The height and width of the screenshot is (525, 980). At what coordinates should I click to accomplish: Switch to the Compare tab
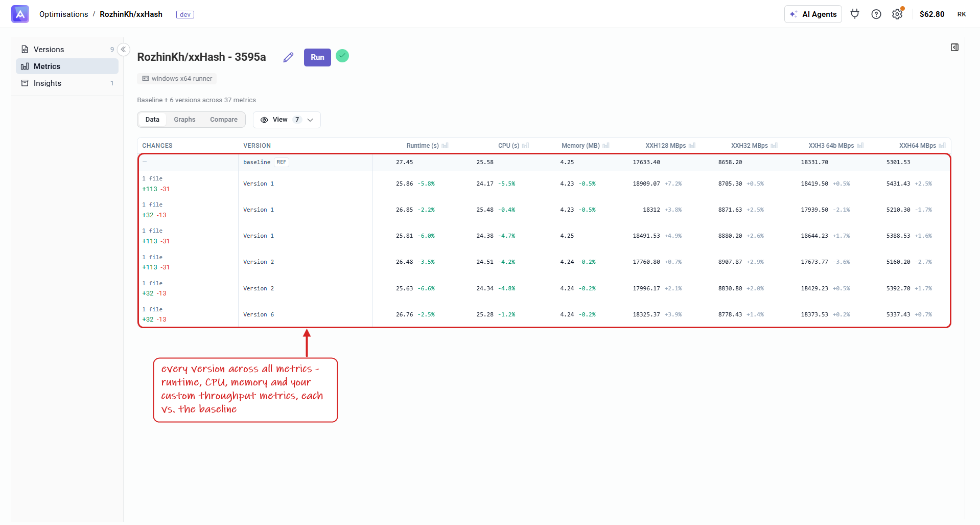pyautogui.click(x=224, y=120)
